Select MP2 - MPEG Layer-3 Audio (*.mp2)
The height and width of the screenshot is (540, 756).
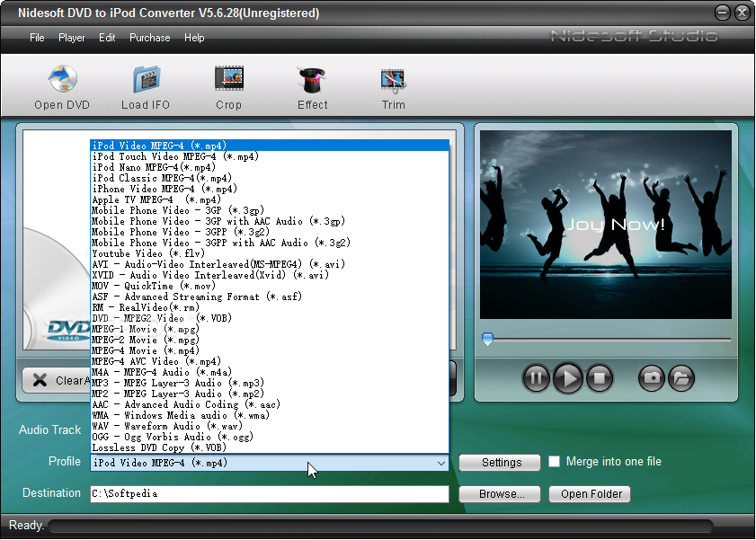pyautogui.click(x=270, y=394)
